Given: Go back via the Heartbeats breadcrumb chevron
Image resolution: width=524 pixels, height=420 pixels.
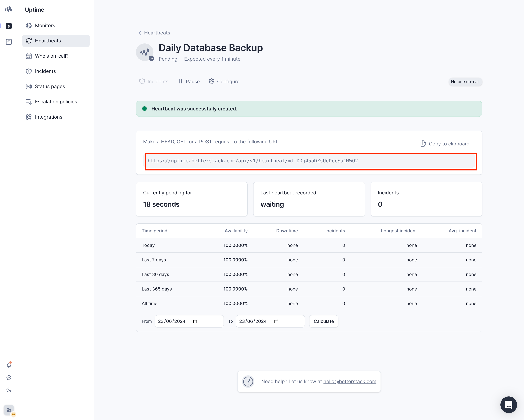Looking at the screenshot, I should click(140, 33).
